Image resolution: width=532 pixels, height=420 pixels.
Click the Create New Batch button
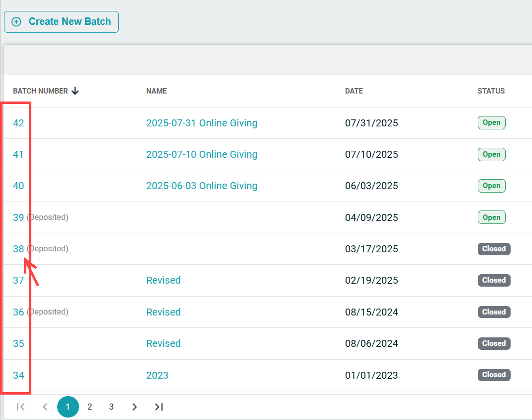click(61, 22)
